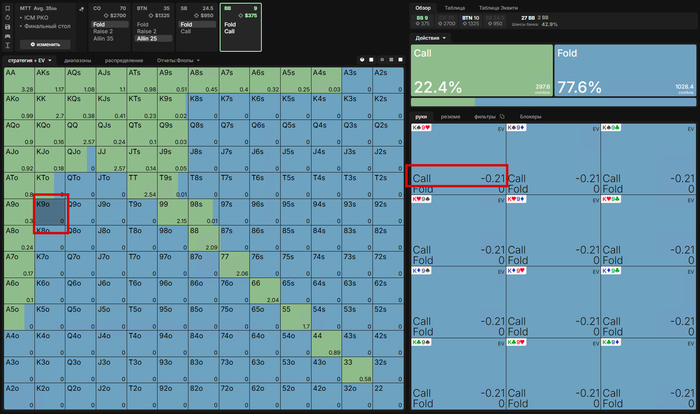Click the save disk icon in sidebar
The width and height of the screenshot is (700, 414).
(8, 27)
